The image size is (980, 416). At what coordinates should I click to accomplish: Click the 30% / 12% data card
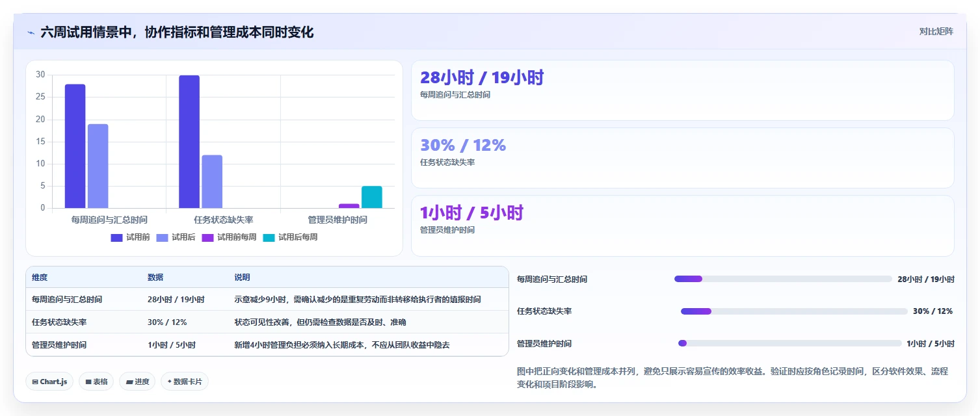[x=682, y=158]
